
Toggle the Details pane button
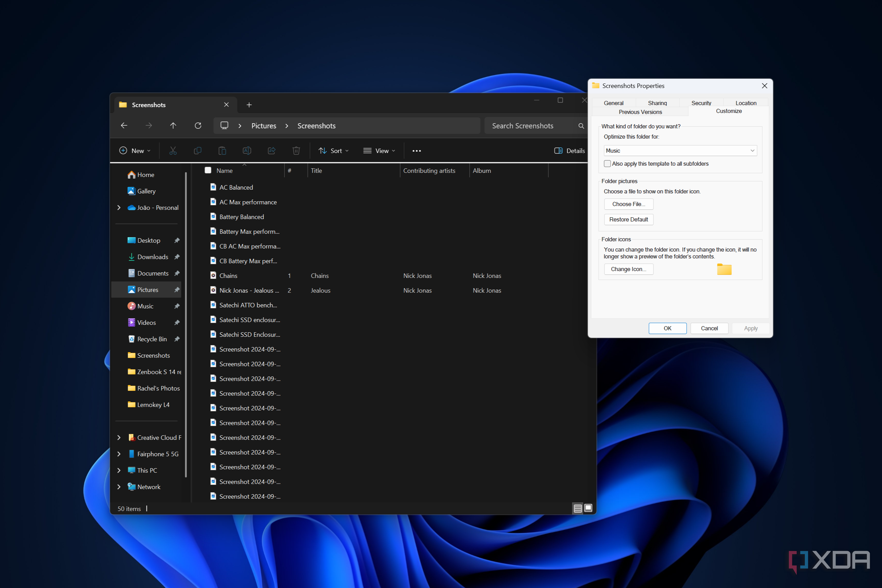coord(569,151)
